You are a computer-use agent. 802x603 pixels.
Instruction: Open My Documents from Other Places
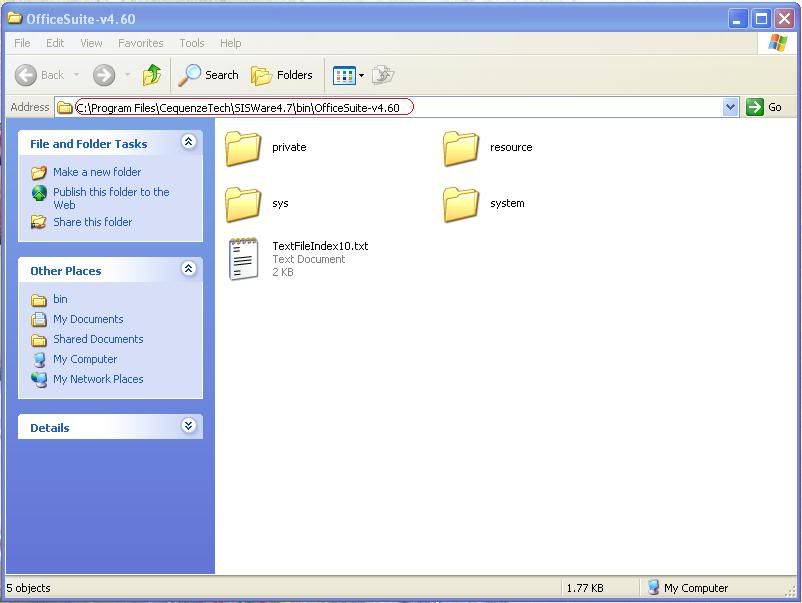[x=88, y=319]
